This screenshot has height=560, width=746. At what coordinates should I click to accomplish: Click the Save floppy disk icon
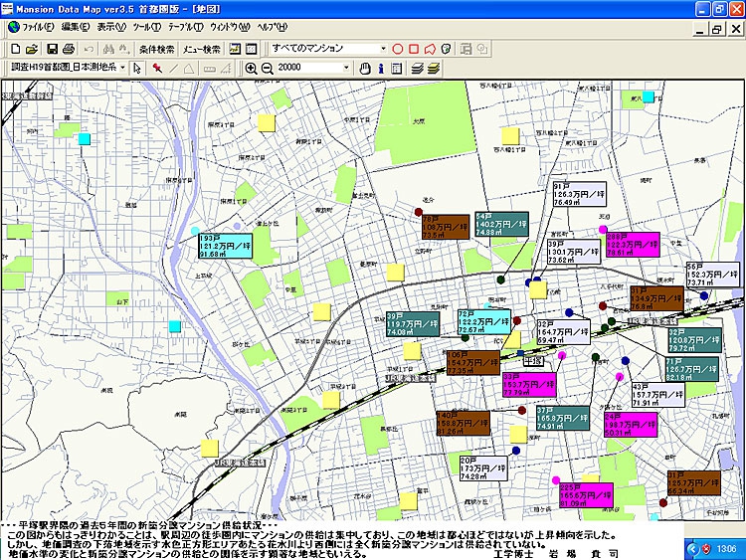click(x=51, y=49)
